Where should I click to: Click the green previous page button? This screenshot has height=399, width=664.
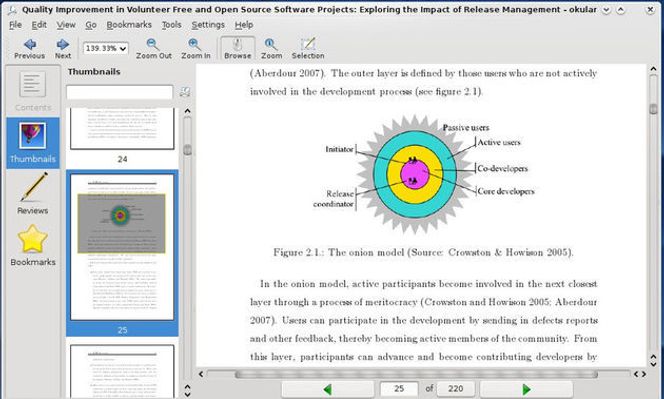[x=327, y=389]
